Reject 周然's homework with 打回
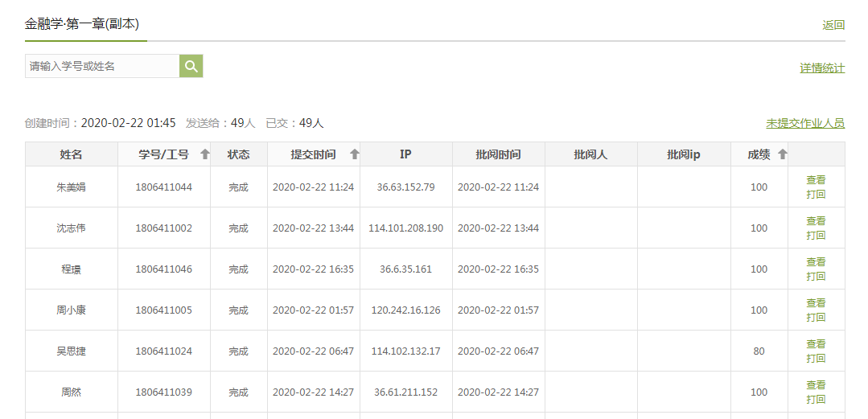 coord(816,399)
